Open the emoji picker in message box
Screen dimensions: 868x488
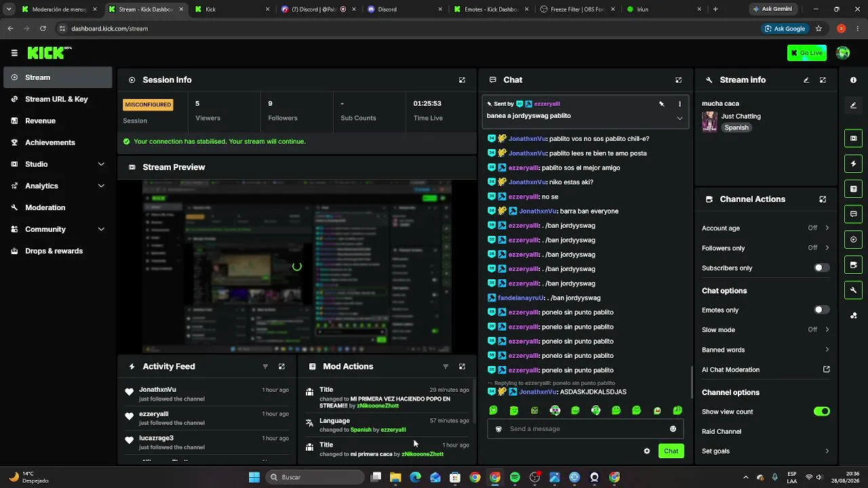click(673, 429)
